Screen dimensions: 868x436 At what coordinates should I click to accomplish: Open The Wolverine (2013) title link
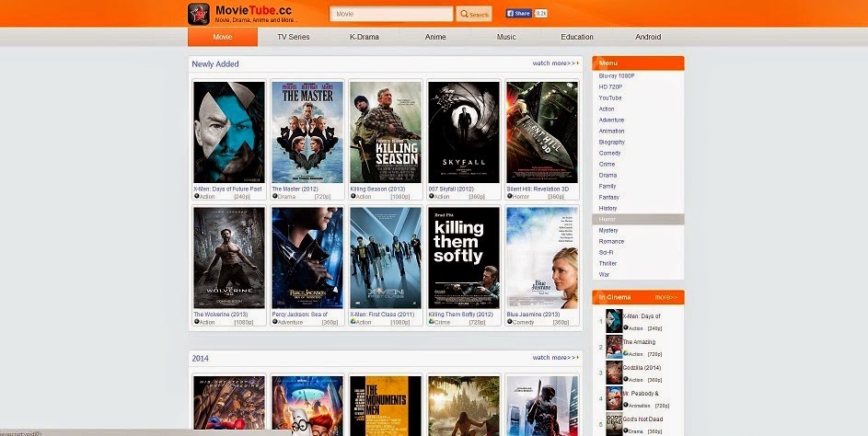221,315
